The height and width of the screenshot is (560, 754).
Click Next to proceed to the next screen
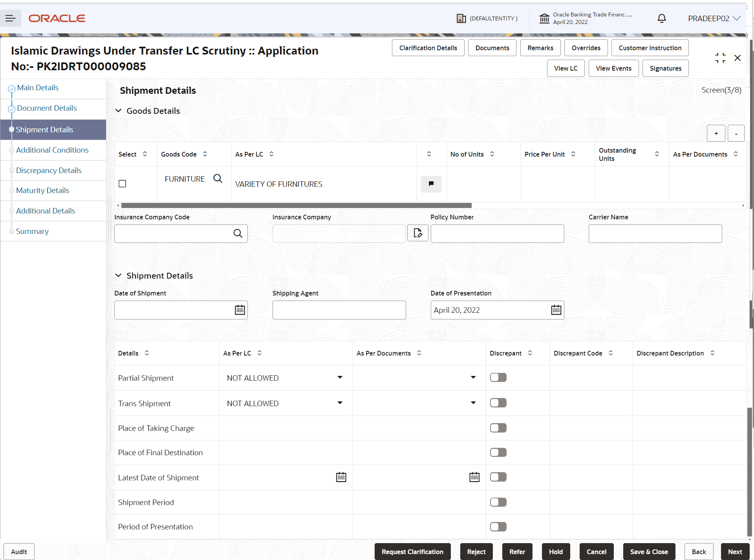tap(735, 551)
